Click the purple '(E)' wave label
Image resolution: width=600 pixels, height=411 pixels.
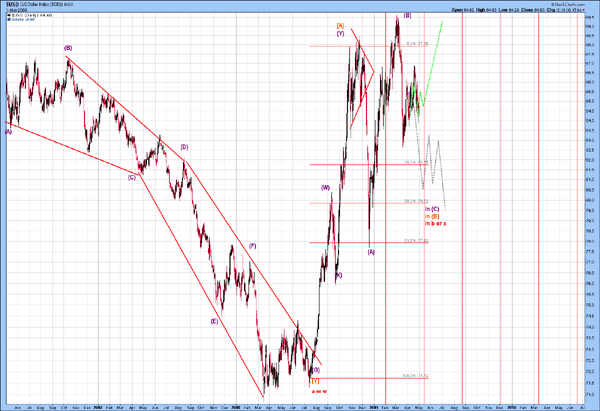click(214, 321)
